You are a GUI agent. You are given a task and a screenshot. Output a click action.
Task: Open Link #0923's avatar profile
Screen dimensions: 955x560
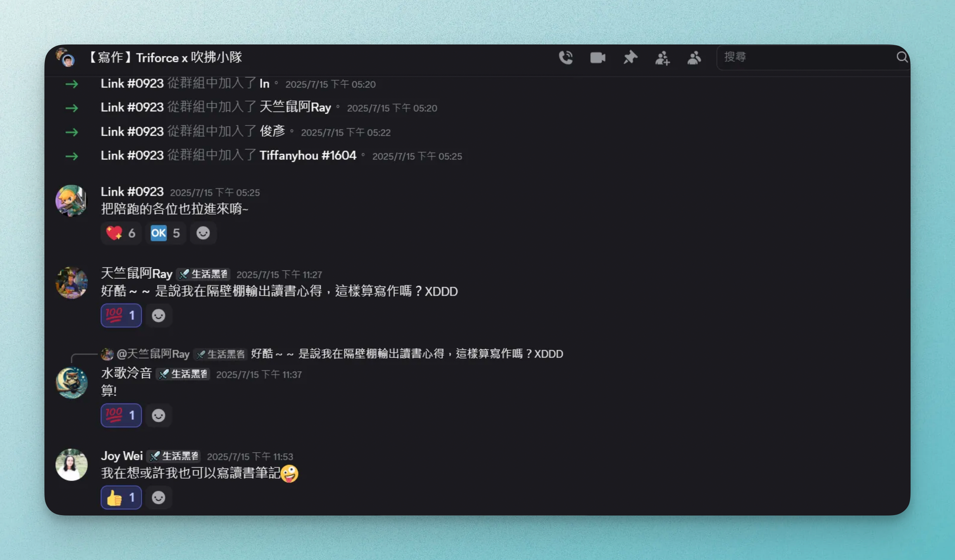[x=71, y=201]
